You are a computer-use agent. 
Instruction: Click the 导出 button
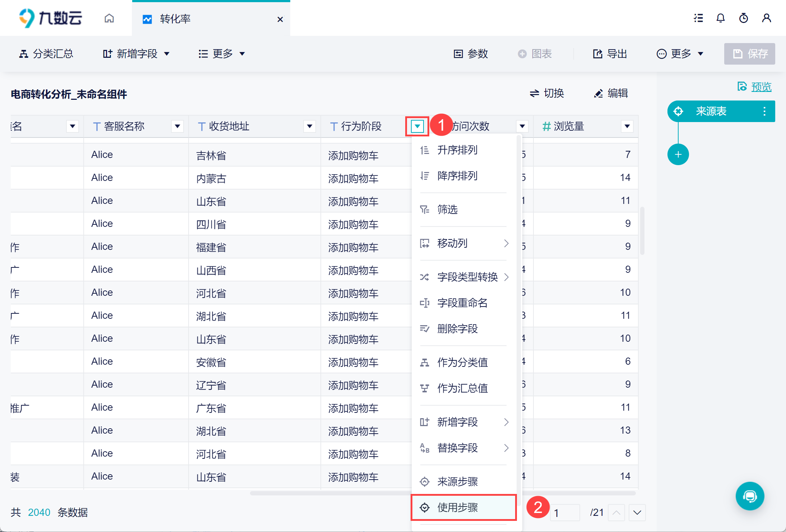pyautogui.click(x=610, y=54)
